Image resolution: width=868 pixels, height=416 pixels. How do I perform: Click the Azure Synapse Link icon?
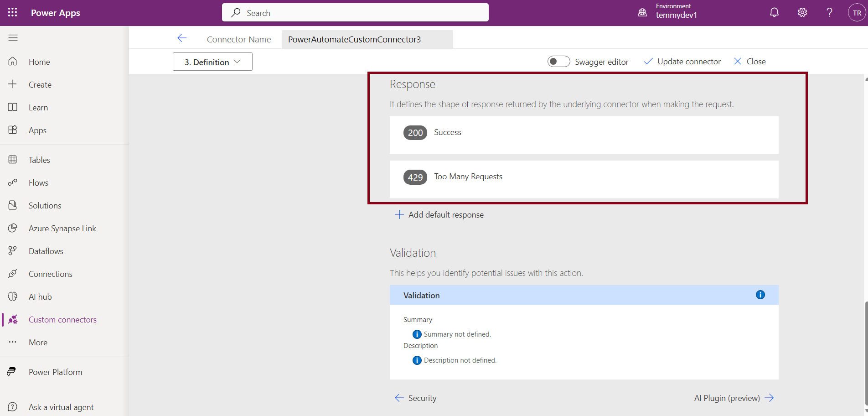click(x=13, y=228)
